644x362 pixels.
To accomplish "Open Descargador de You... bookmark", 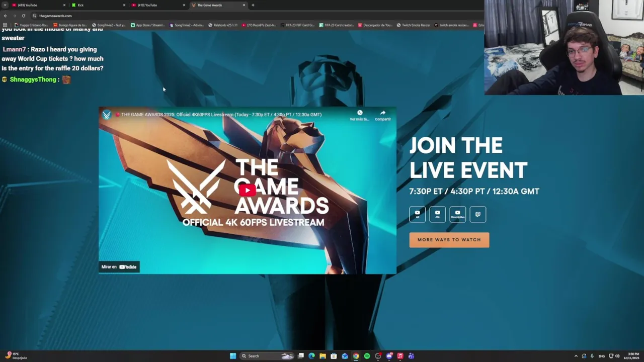I will point(375,25).
